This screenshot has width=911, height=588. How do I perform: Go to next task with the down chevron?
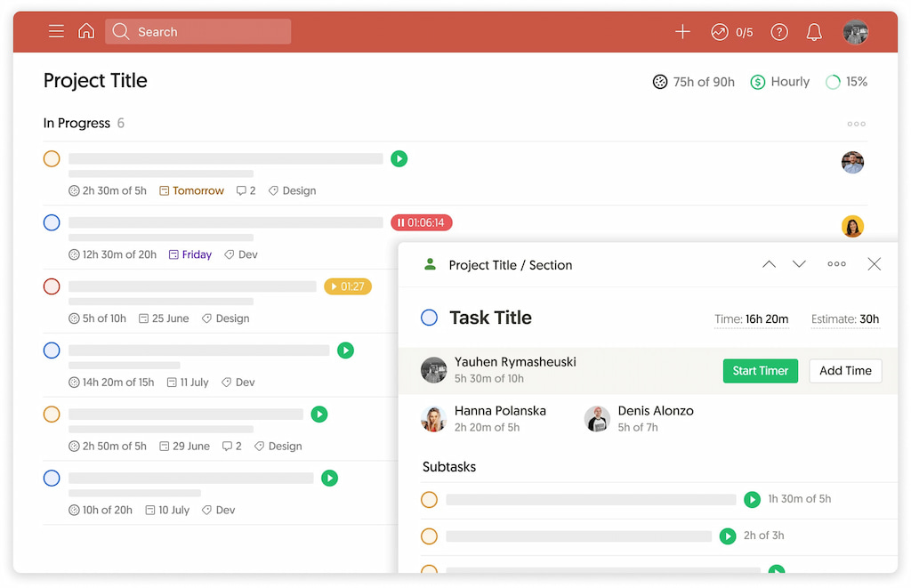[799, 264]
